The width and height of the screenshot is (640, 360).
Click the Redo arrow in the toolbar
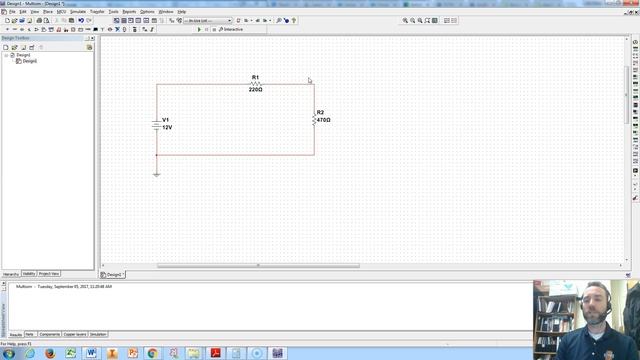pos(89,20)
